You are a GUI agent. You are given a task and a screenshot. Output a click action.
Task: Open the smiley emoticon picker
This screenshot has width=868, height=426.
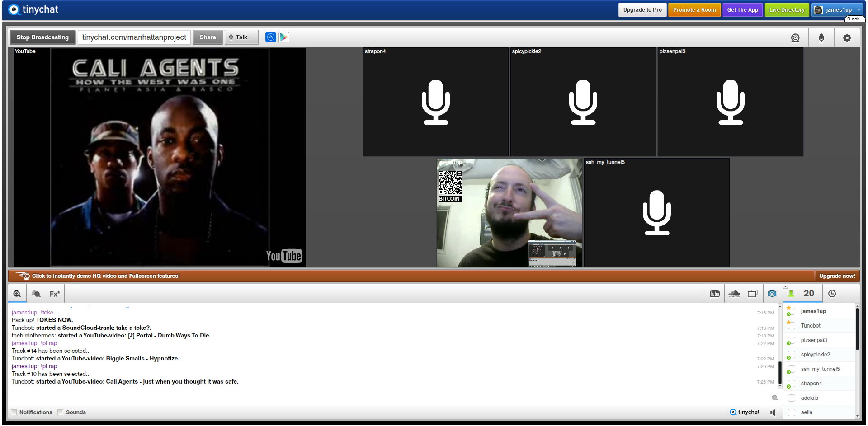pyautogui.click(x=774, y=397)
